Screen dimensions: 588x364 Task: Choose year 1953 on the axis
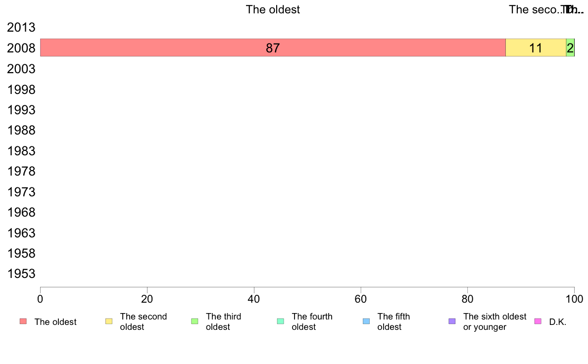[21, 273]
